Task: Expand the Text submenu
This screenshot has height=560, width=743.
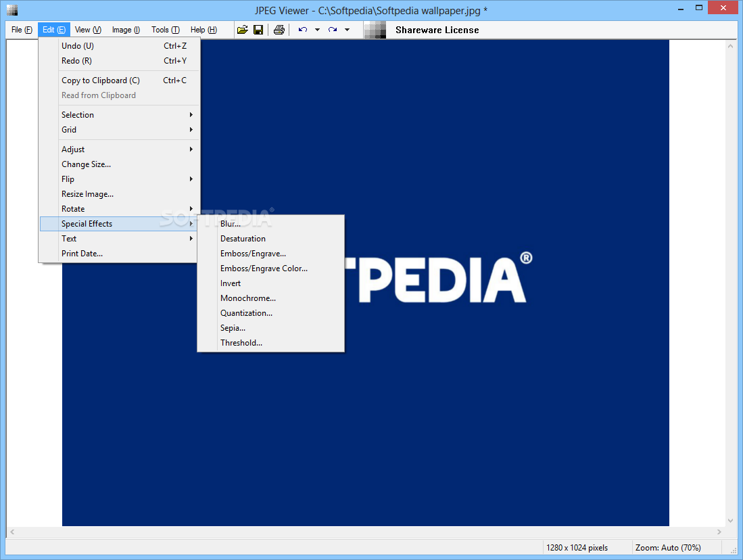Action: [x=120, y=239]
